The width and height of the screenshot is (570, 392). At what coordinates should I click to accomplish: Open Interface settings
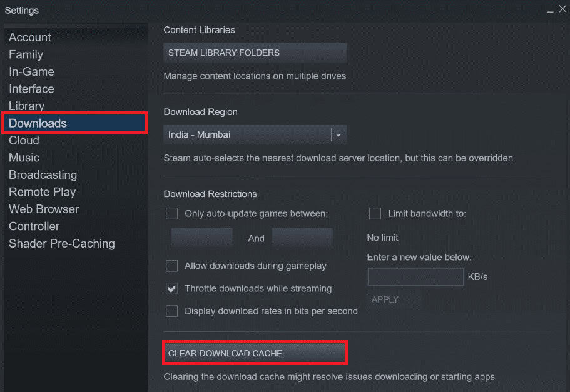pos(31,89)
